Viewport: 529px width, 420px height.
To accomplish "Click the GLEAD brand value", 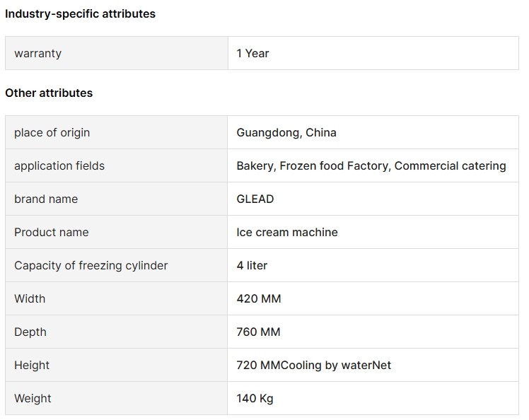I will coord(255,199).
